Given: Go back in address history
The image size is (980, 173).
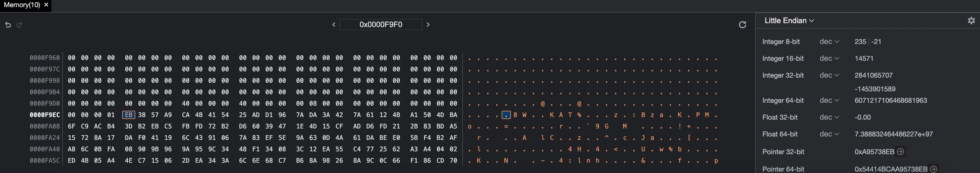Looking at the screenshot, I should pyautogui.click(x=8, y=25).
